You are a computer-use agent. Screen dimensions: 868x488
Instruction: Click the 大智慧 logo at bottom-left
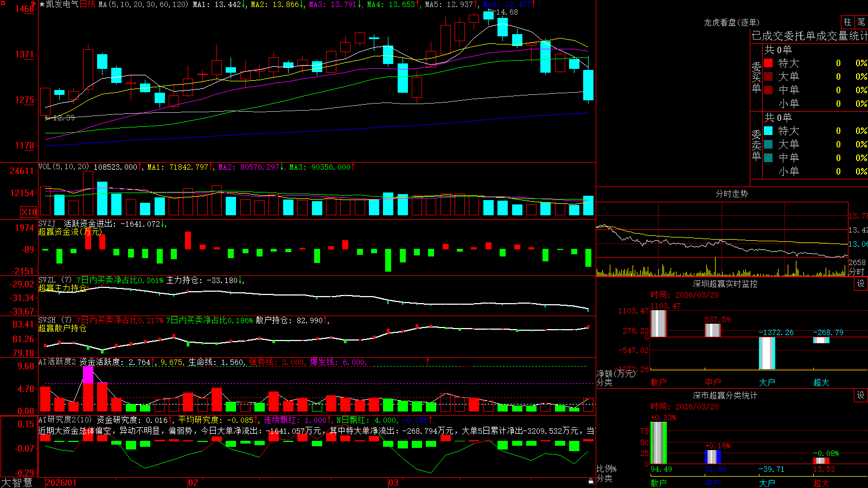(17, 483)
